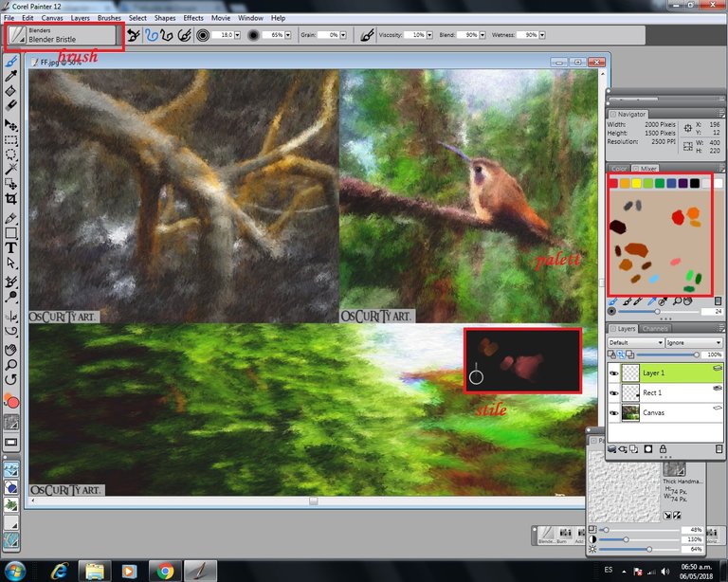The width and height of the screenshot is (728, 582).
Task: Open Google Chrome from the taskbar
Action: pos(165,571)
